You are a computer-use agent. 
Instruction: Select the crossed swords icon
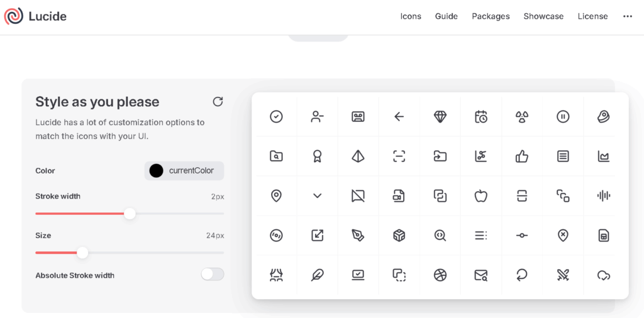click(x=563, y=275)
